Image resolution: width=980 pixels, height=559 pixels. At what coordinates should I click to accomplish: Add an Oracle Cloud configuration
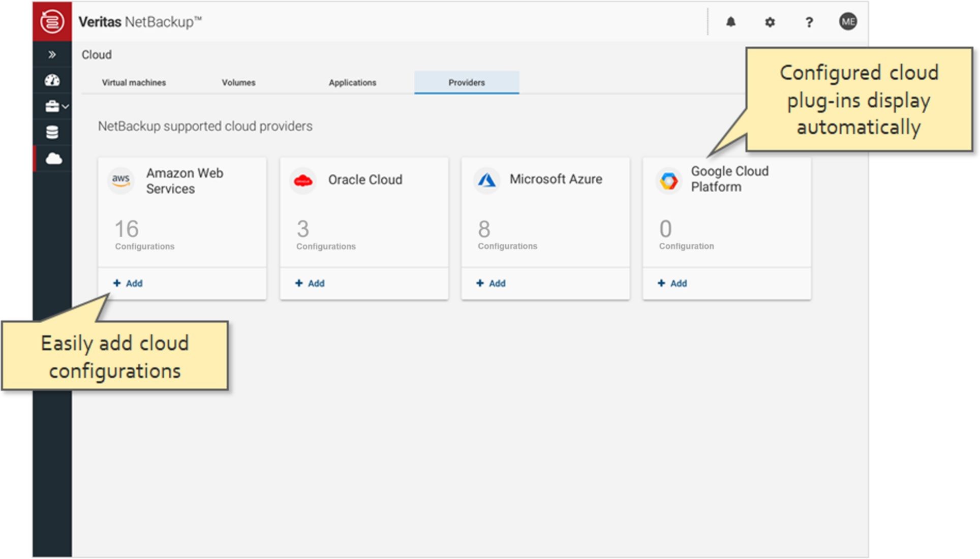pos(310,283)
